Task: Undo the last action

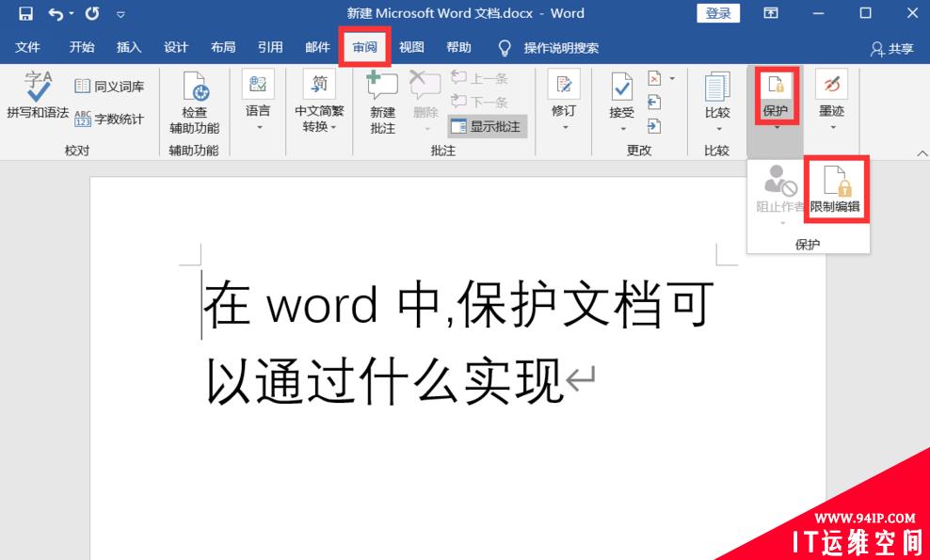Action: click(x=56, y=13)
